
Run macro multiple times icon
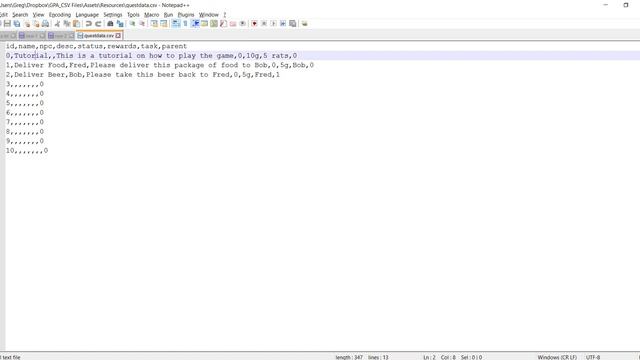coord(283,24)
